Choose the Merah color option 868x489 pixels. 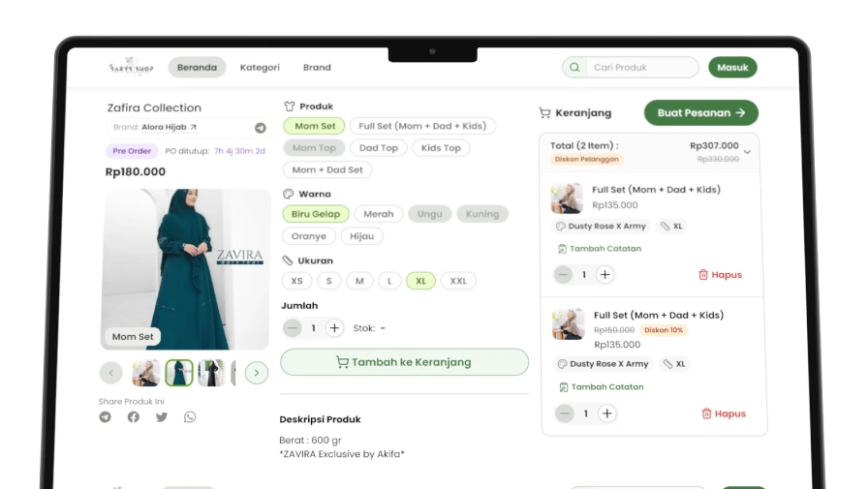point(378,214)
